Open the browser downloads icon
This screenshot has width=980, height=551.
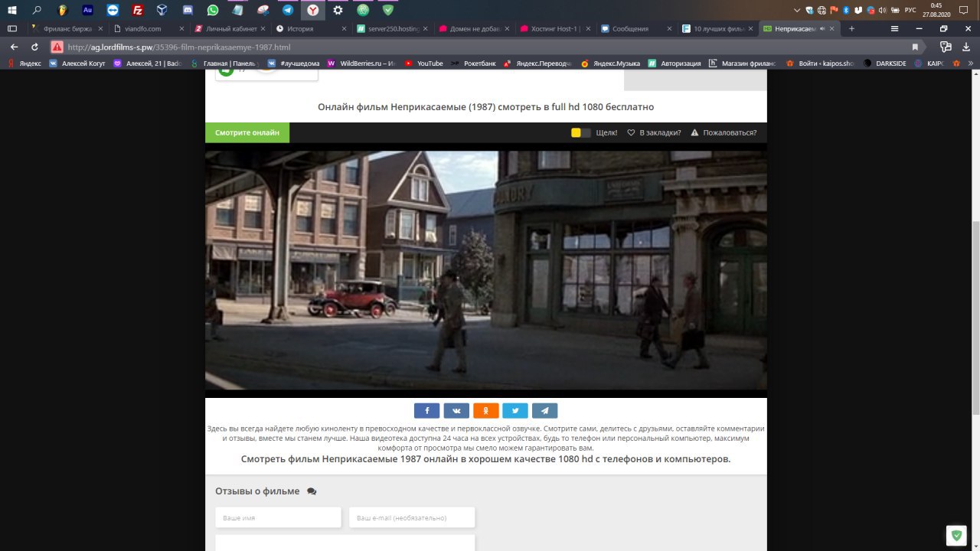click(965, 47)
